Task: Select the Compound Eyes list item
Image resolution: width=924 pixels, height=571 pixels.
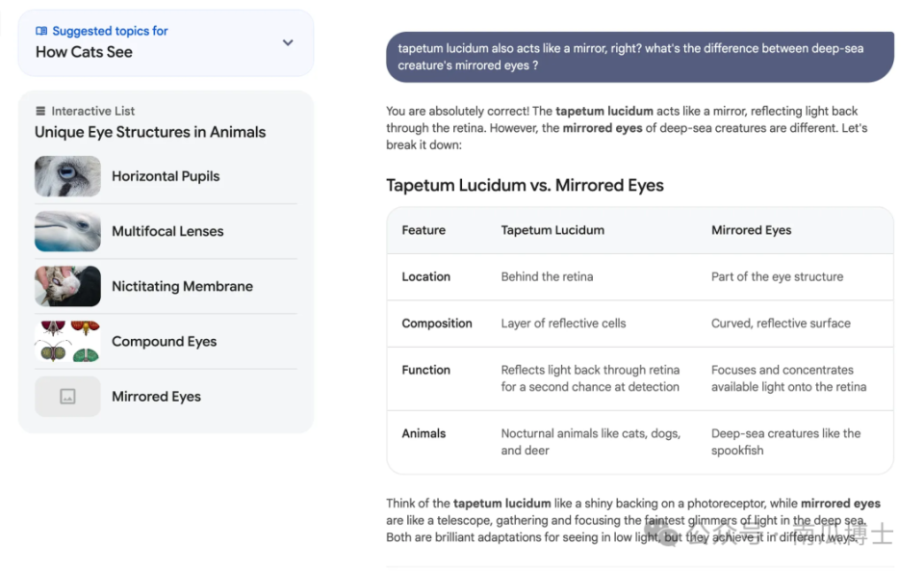Action: [x=164, y=341]
